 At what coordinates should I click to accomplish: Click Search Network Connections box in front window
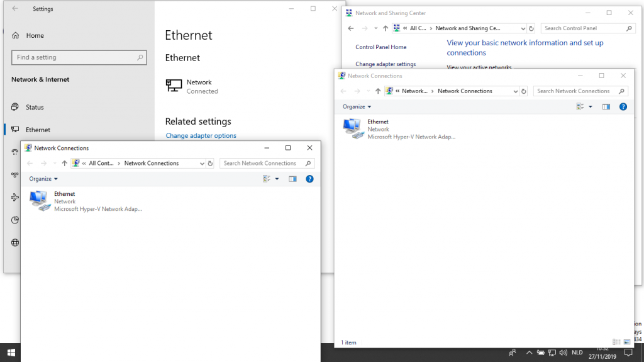tap(267, 163)
